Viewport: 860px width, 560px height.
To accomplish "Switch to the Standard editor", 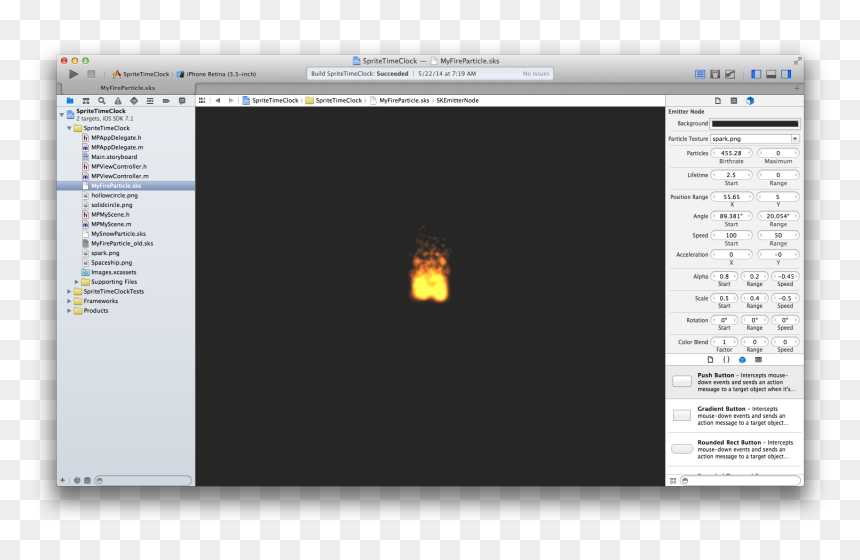I will click(x=700, y=74).
